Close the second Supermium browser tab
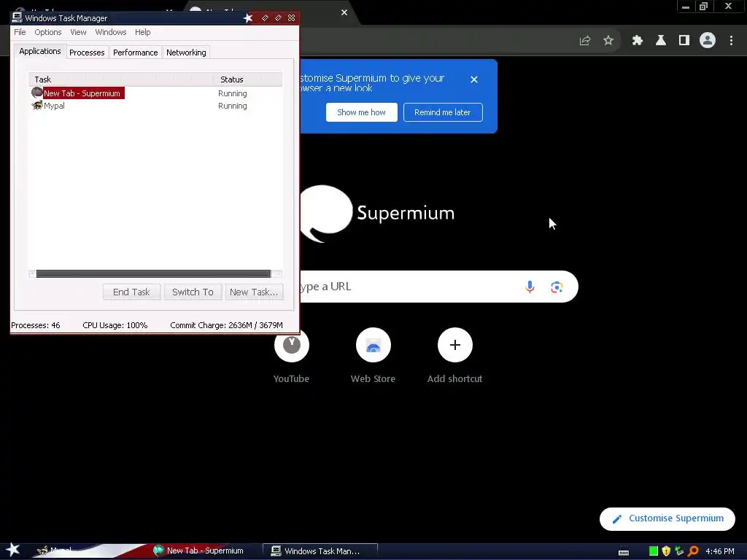Image resolution: width=747 pixels, height=560 pixels. [344, 12]
